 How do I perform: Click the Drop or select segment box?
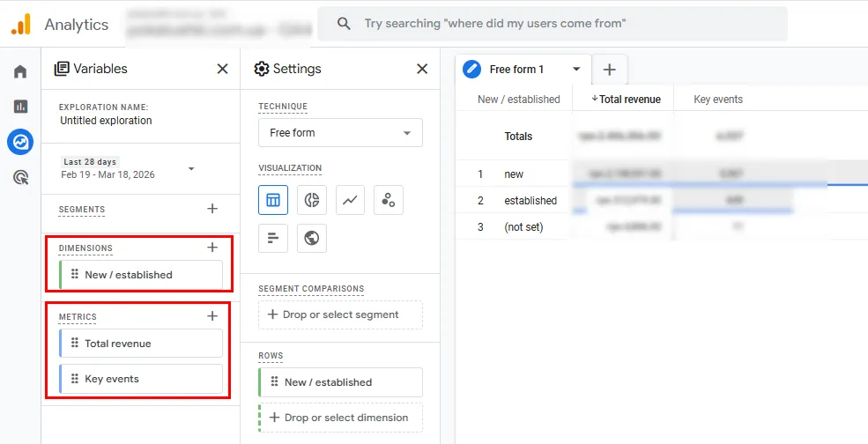pos(340,314)
